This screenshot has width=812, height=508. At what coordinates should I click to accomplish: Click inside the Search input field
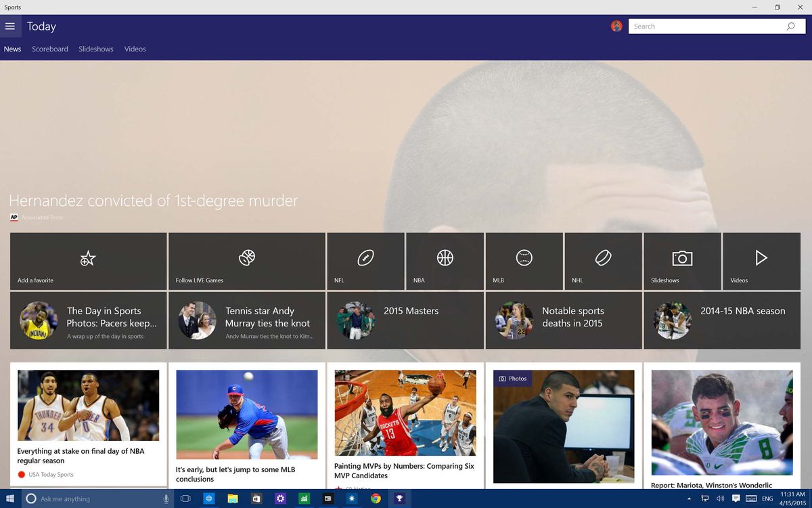pyautogui.click(x=704, y=26)
